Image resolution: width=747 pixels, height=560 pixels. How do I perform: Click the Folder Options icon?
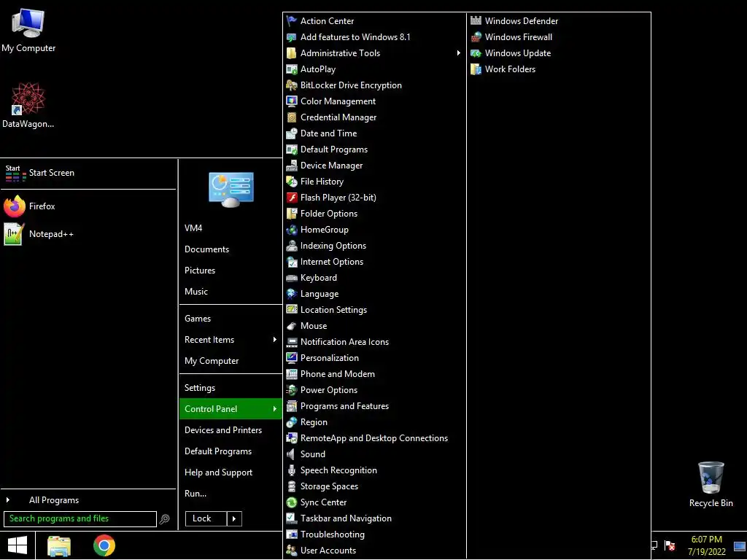coord(292,214)
